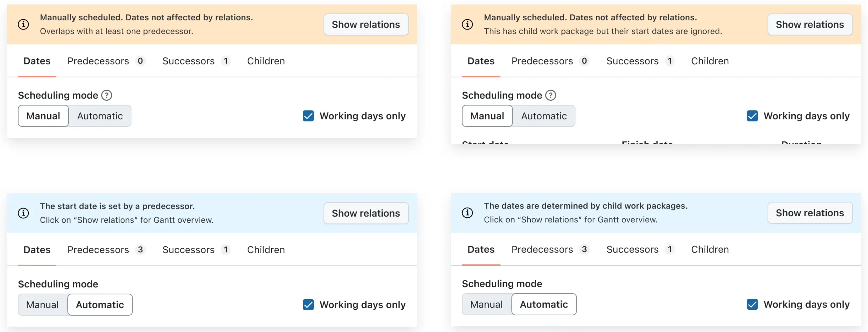
Task: Click Show relations in child work packages banner
Action: [x=810, y=213]
